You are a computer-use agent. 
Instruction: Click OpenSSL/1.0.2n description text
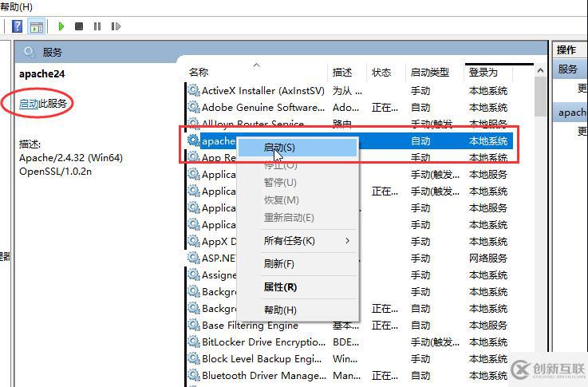click(56, 172)
